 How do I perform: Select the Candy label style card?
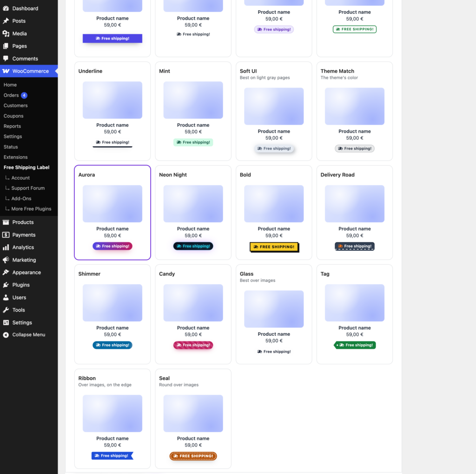(193, 314)
